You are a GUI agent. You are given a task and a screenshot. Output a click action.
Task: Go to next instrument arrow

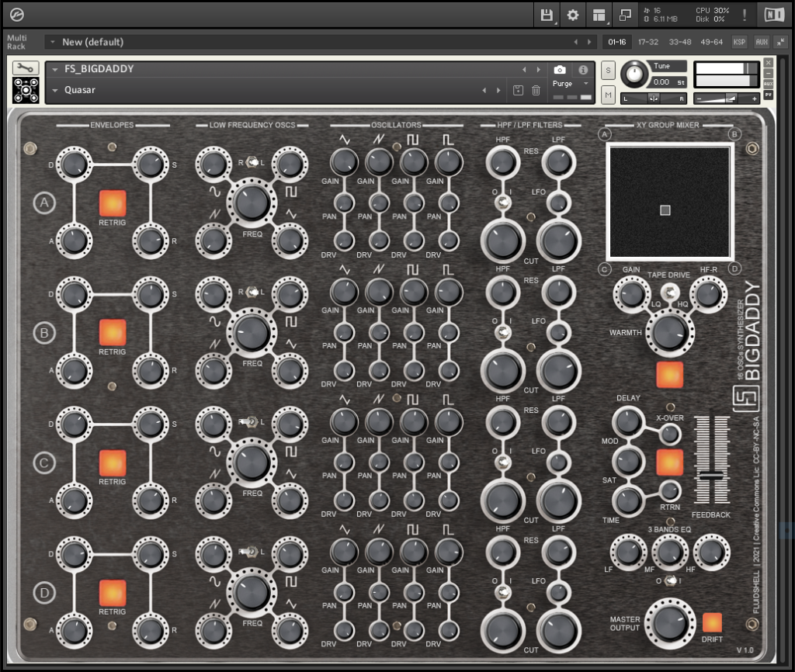539,69
